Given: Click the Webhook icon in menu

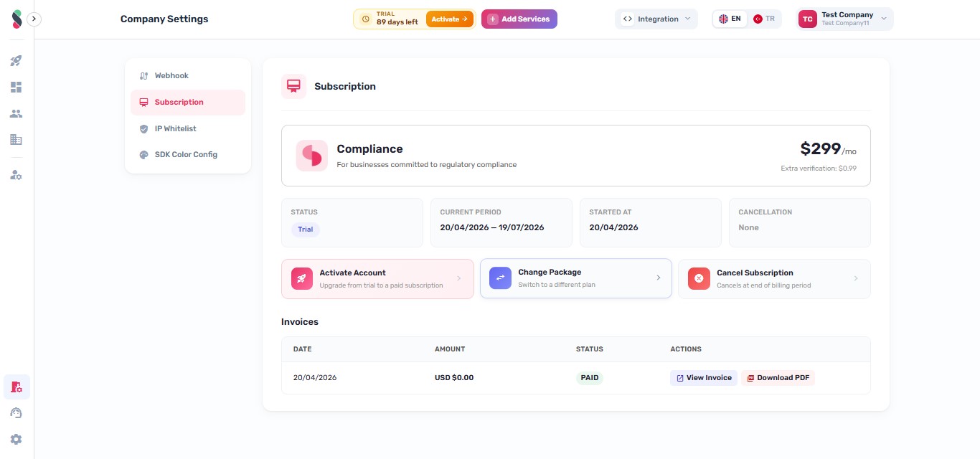Looking at the screenshot, I should point(143,76).
